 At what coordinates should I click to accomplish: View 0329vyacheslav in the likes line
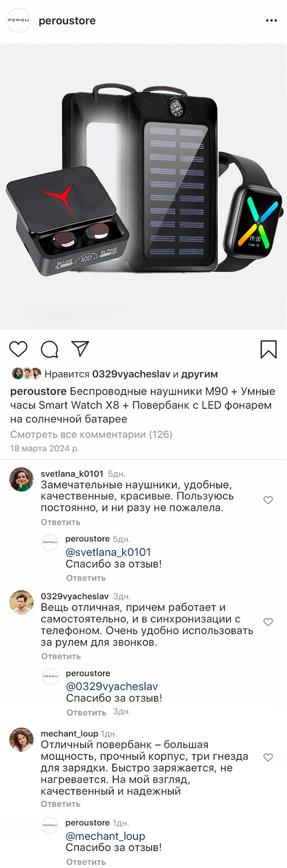pos(131,374)
